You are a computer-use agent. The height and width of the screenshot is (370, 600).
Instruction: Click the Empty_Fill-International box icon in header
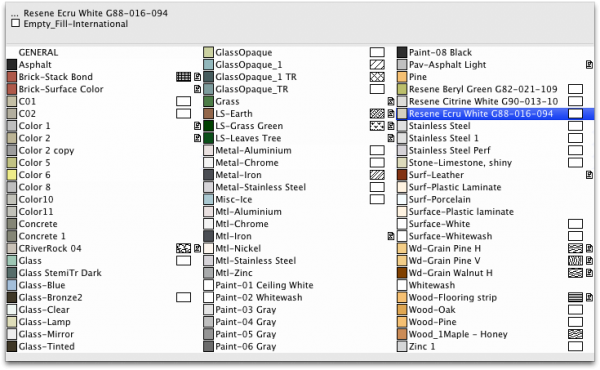pyautogui.click(x=16, y=23)
